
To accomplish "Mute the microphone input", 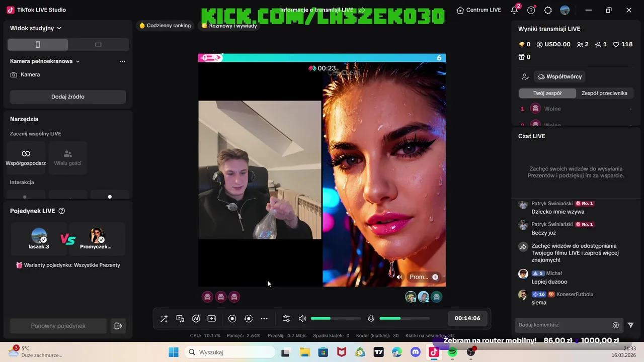I will 371,319.
